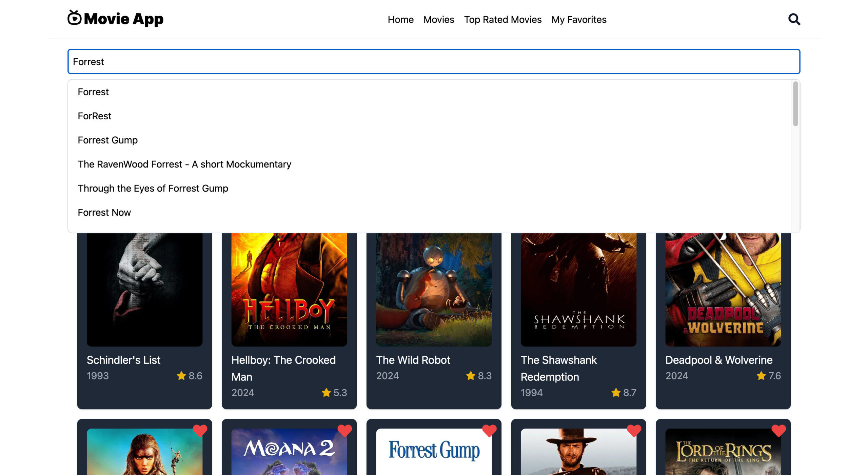Click the star icon beside 8.7 rating
868x475 pixels.
[x=616, y=392]
